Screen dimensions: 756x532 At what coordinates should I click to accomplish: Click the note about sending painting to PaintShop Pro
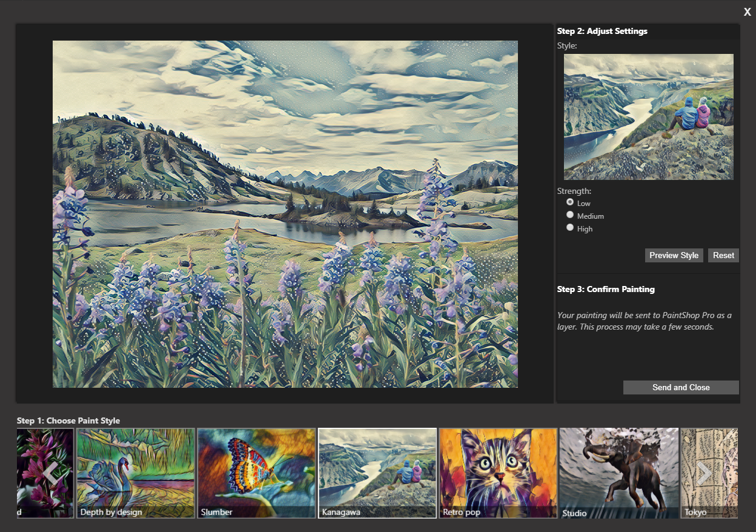[x=645, y=321]
